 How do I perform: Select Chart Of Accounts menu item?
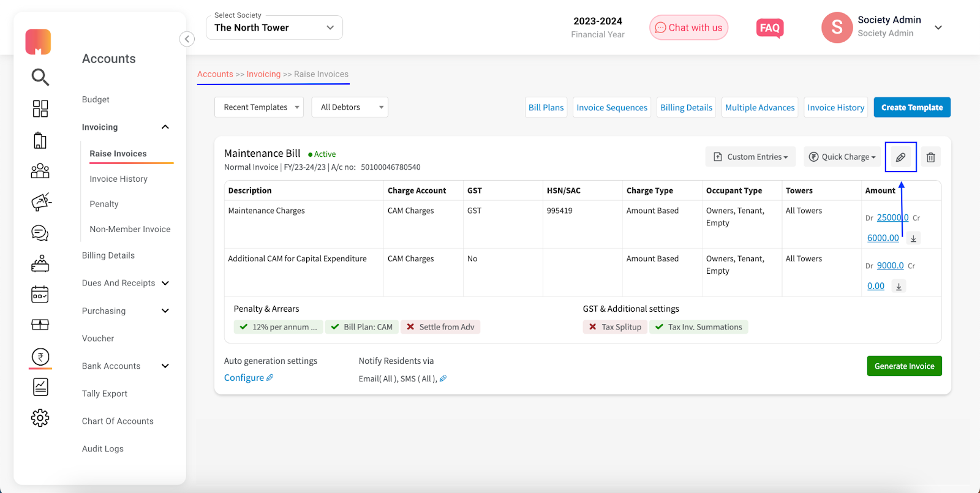coord(118,421)
